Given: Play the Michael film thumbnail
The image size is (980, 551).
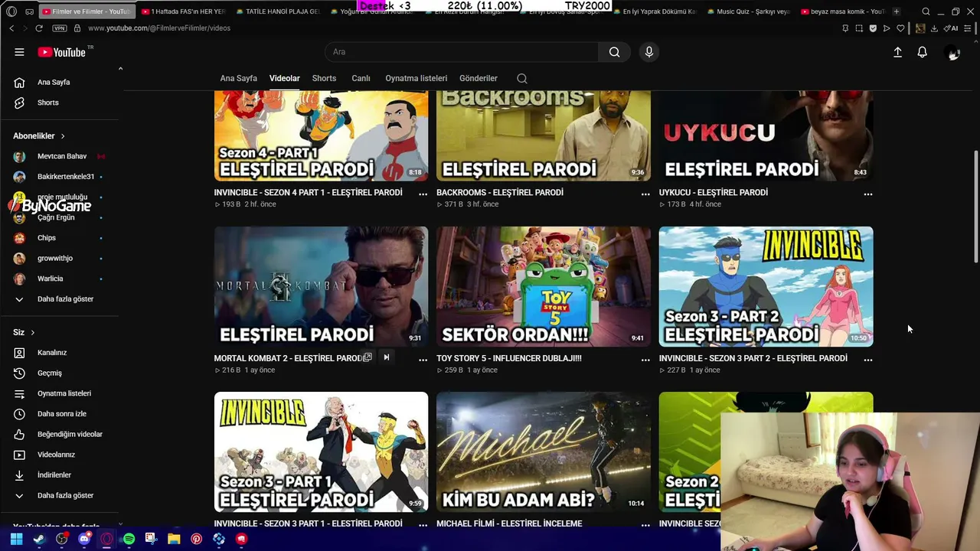Looking at the screenshot, I should (x=544, y=452).
